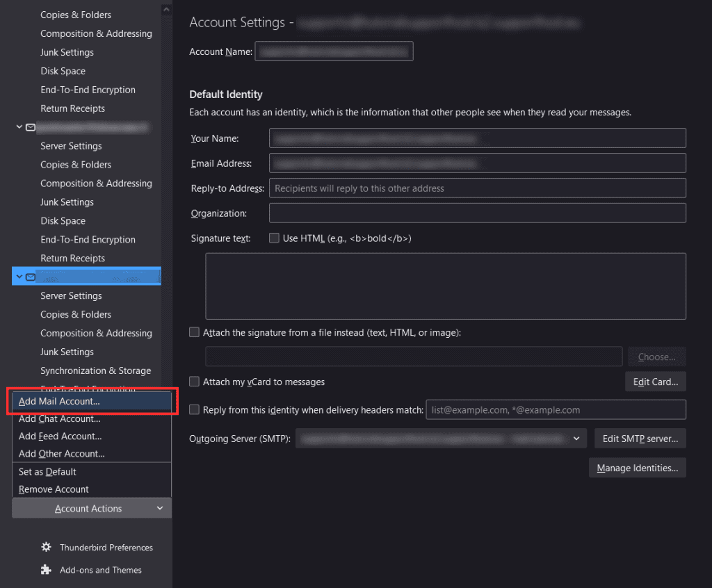Choose Add Mail Account menu item
This screenshot has height=588, width=712.
(x=92, y=402)
